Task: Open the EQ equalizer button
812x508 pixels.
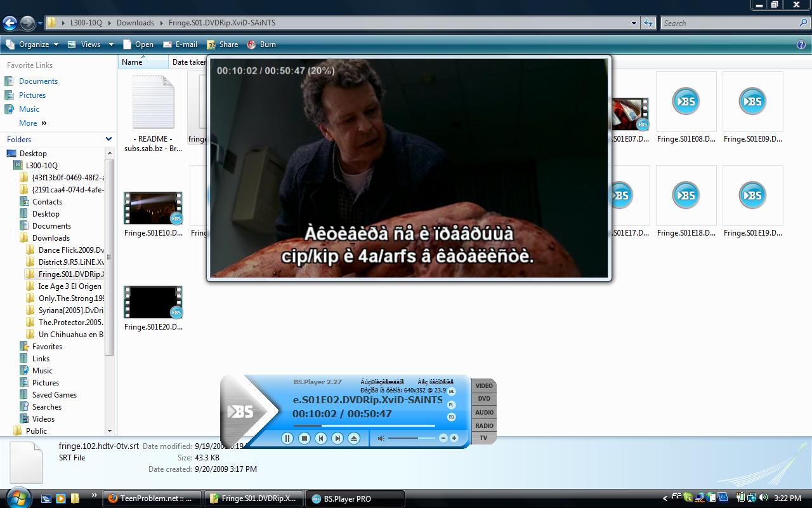Action: (452, 417)
